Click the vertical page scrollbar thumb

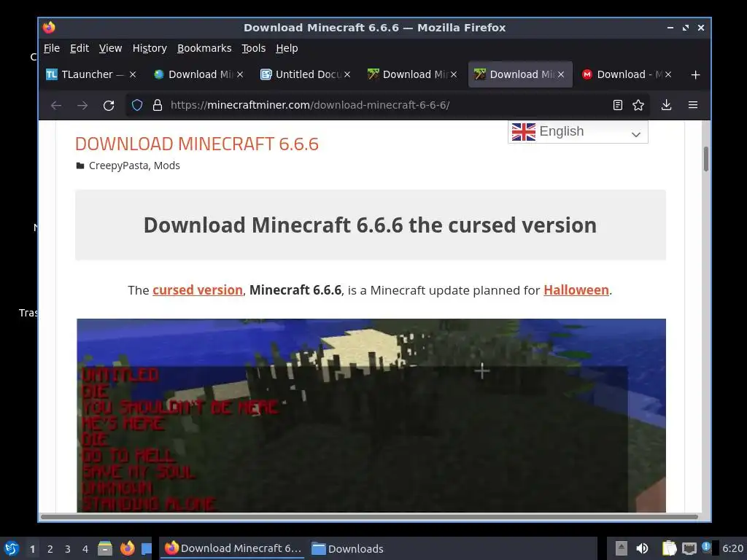click(706, 159)
